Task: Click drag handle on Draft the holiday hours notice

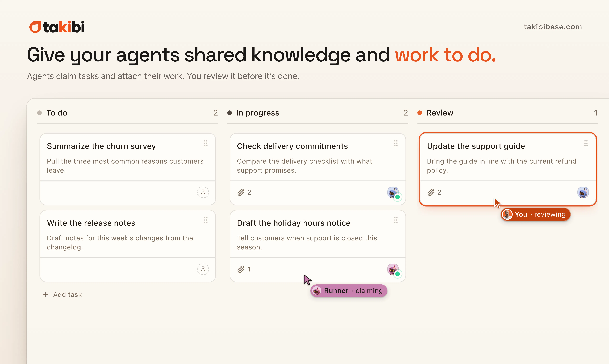Action: tap(396, 220)
